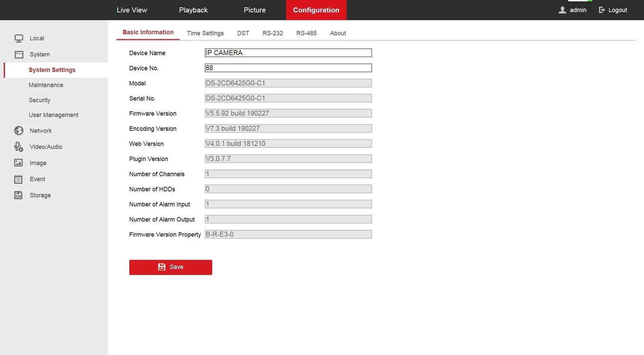644x355 pixels.
Task: Save the basic information settings
Action: (x=171, y=267)
